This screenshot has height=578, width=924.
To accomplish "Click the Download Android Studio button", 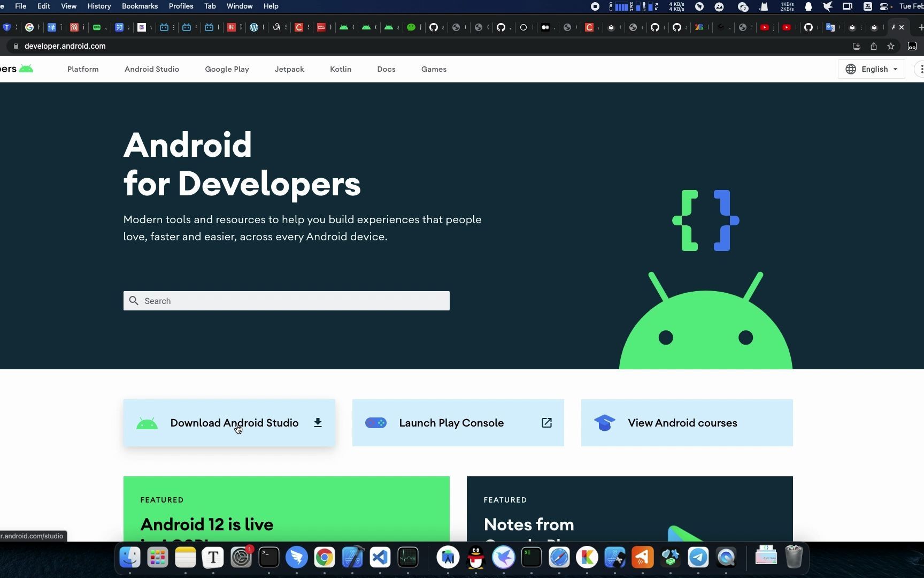I will tap(229, 423).
